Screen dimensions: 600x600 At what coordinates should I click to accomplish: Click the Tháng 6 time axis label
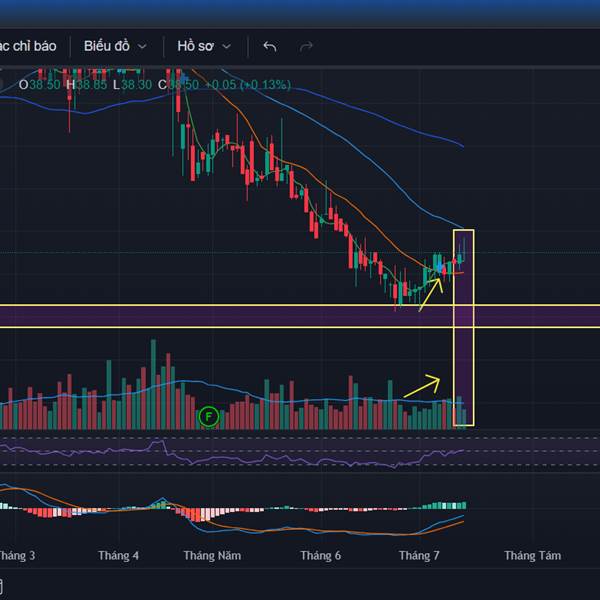tap(321, 555)
